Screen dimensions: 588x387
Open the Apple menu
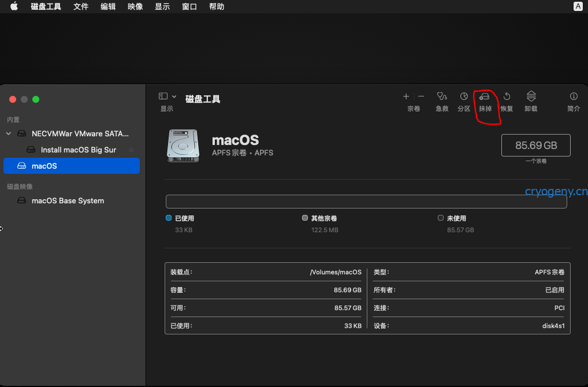point(14,6)
